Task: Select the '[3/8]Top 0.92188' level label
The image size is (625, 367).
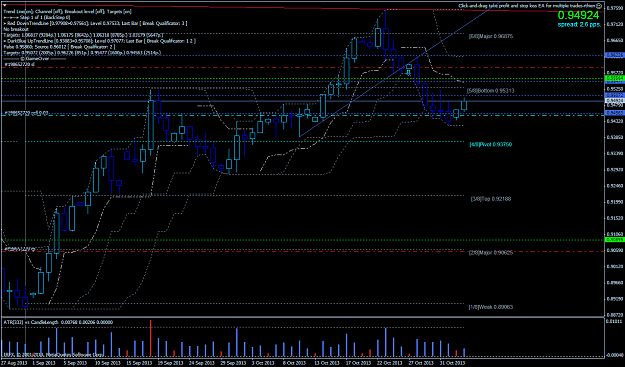Action: pyautogui.click(x=491, y=198)
